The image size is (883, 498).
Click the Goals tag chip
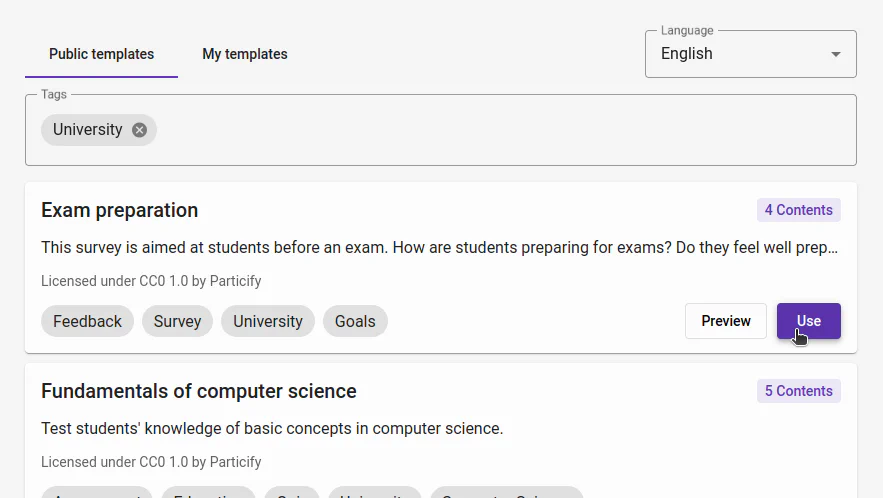point(355,321)
